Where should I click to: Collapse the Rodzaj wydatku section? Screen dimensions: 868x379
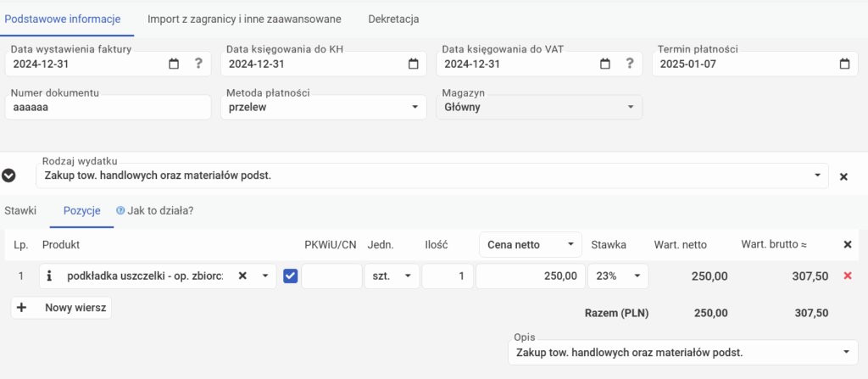pyautogui.click(x=9, y=176)
